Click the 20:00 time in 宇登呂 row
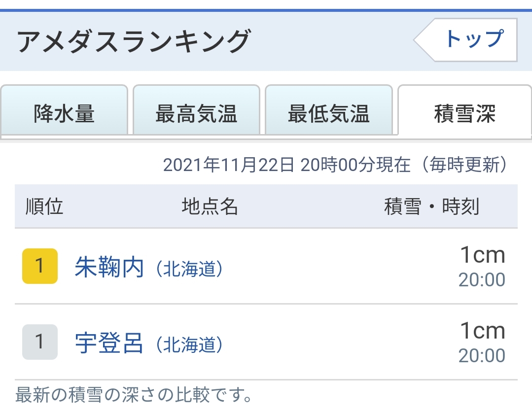The height and width of the screenshot is (411, 532). pyautogui.click(x=482, y=356)
